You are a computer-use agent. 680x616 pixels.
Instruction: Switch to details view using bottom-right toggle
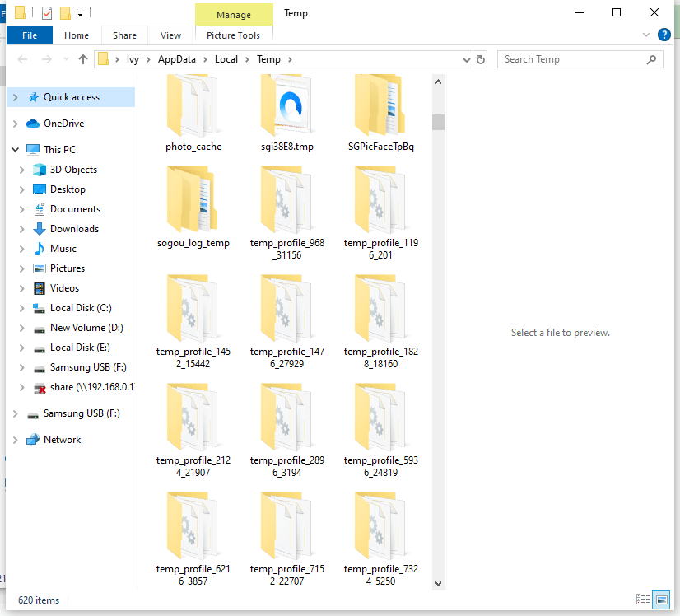tap(644, 600)
